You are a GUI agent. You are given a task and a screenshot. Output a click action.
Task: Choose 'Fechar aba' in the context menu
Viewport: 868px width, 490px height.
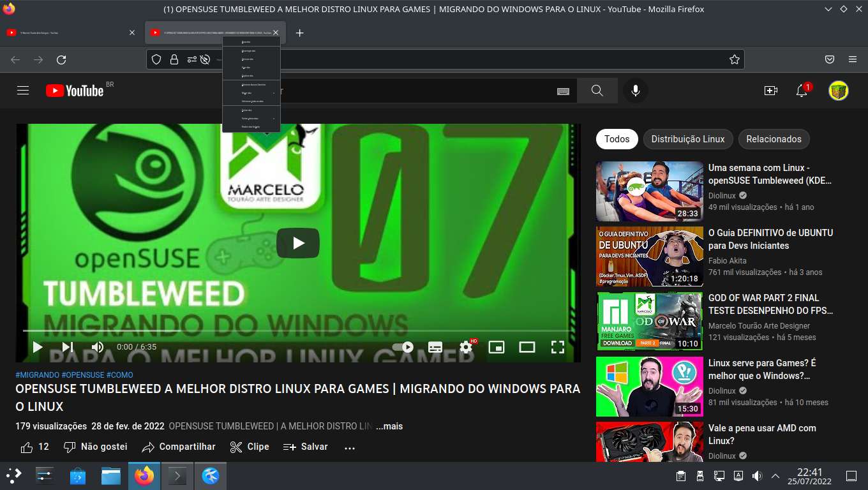click(251, 110)
